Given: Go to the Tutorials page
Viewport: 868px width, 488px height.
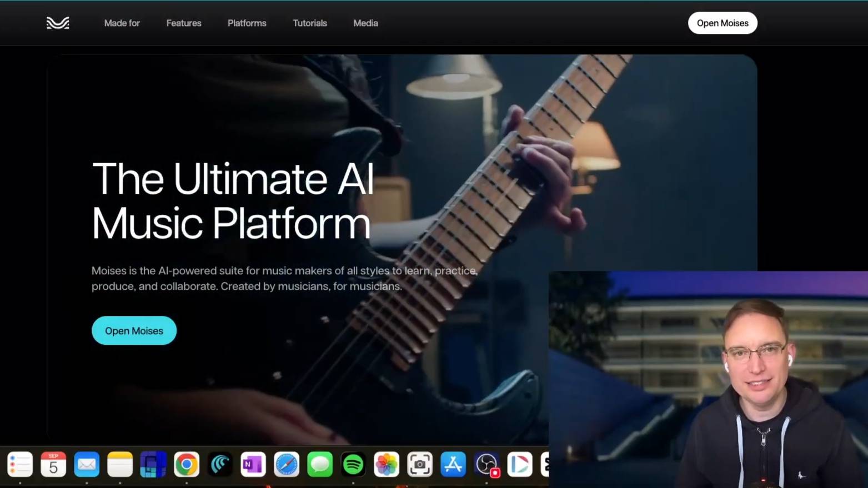Looking at the screenshot, I should click(310, 23).
